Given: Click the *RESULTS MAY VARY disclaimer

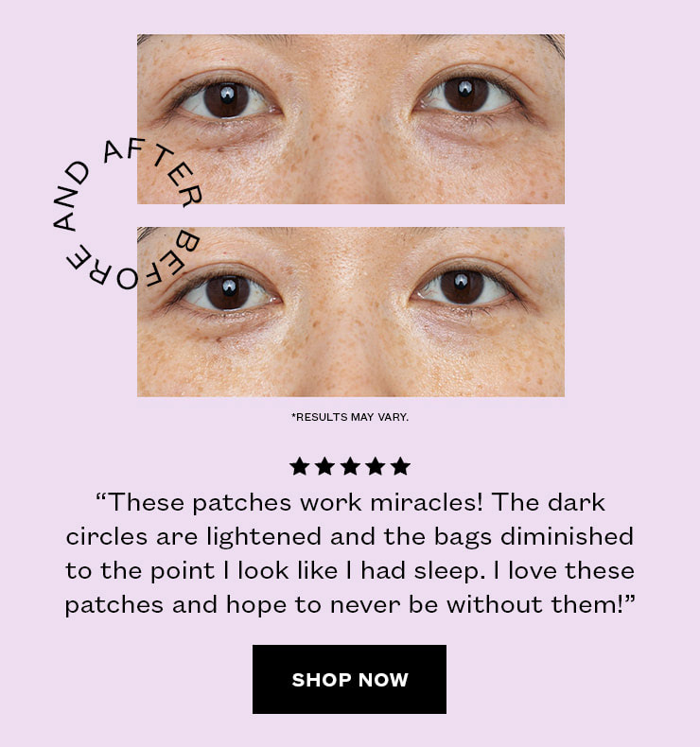Looking at the screenshot, I should click(350, 417).
